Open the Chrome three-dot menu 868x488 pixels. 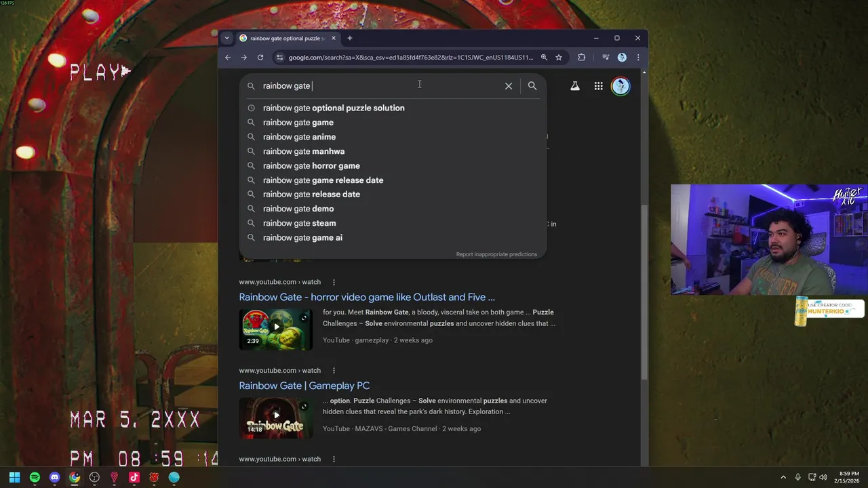point(638,58)
